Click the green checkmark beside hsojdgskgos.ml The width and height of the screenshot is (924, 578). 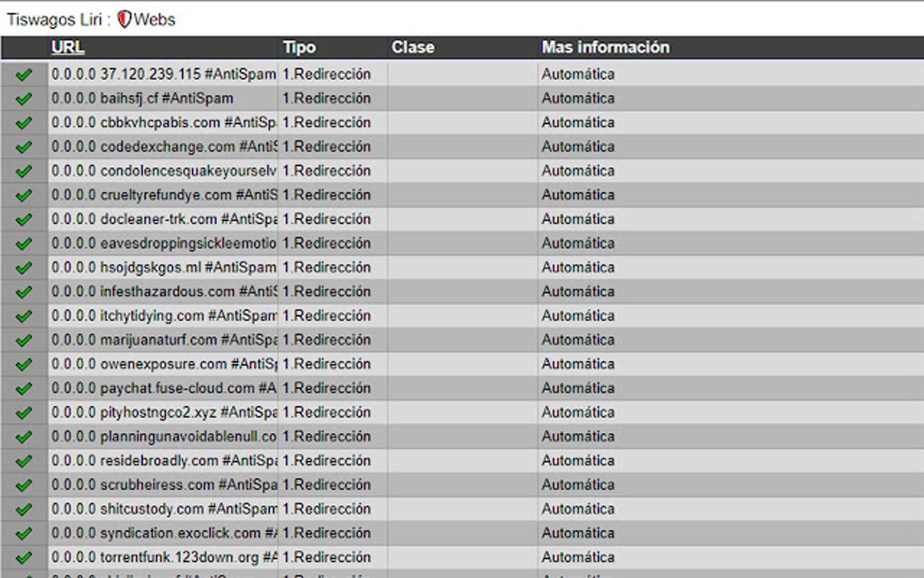pyautogui.click(x=24, y=267)
